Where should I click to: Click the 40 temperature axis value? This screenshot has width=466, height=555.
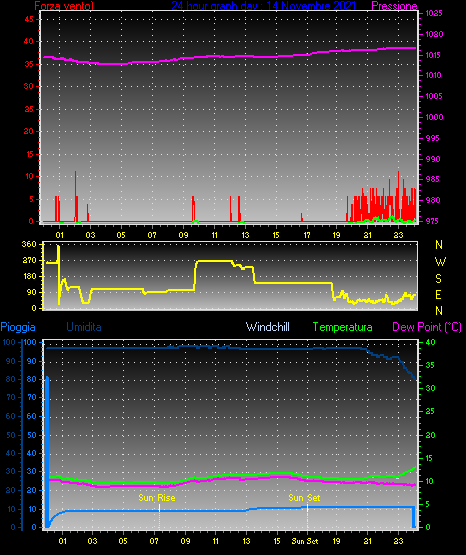[x=430, y=342]
